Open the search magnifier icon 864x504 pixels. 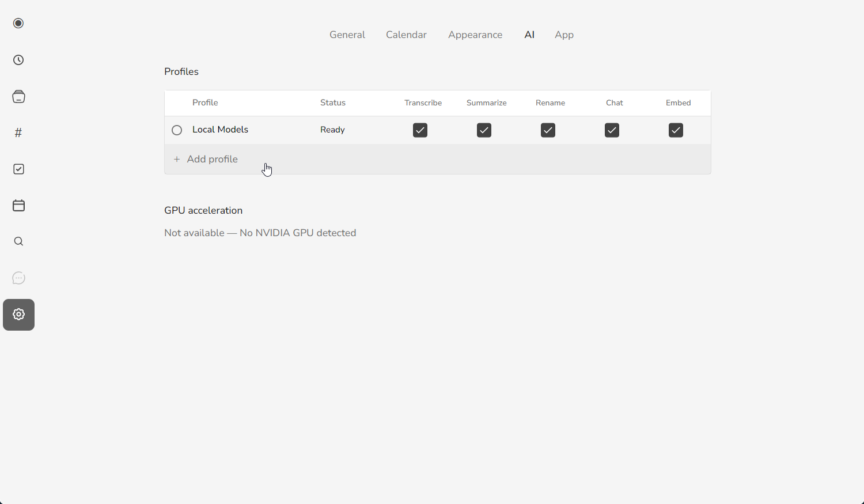pos(18,241)
